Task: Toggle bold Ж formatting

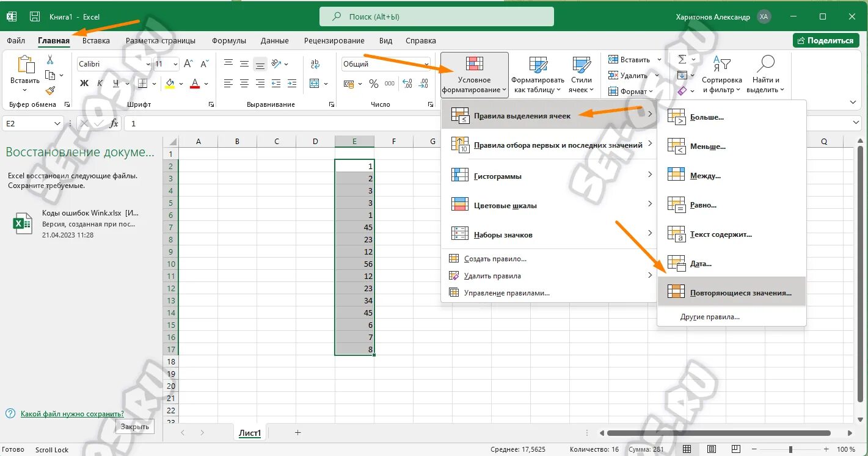Action: click(x=84, y=84)
